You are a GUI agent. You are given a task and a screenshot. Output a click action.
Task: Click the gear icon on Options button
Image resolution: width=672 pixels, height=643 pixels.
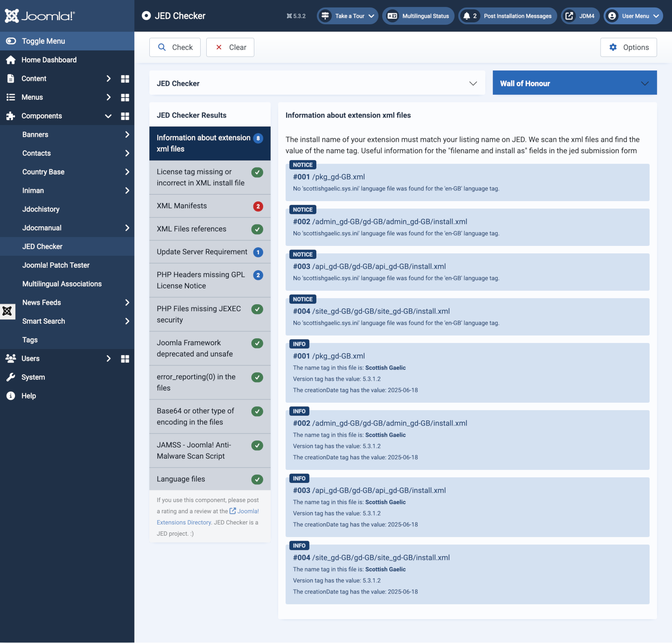coord(613,47)
